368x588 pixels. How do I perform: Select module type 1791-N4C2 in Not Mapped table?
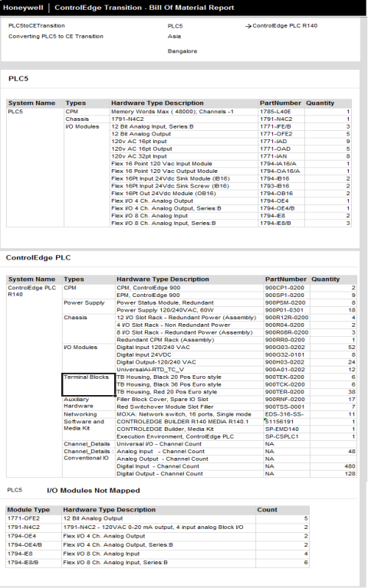[23, 528]
